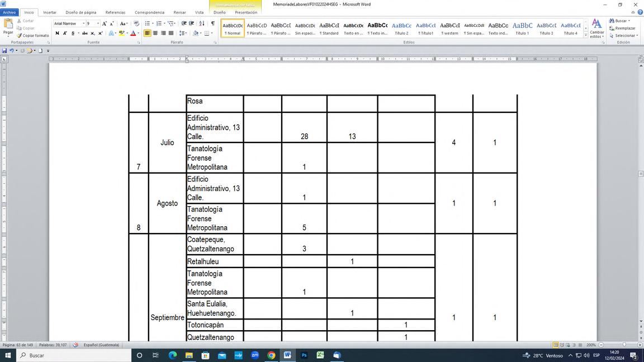Toggle underline (S) formatting
The height and width of the screenshot is (362, 644).
tap(73, 34)
